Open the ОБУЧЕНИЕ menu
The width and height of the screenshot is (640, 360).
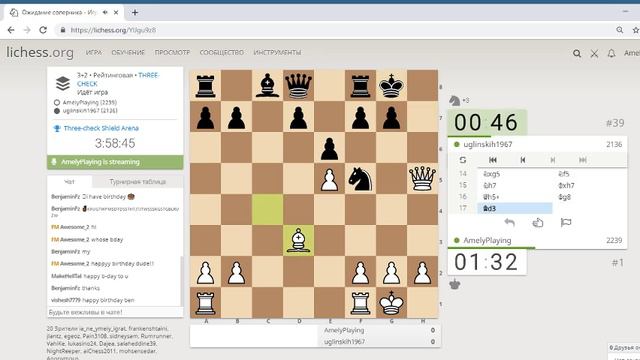128,53
